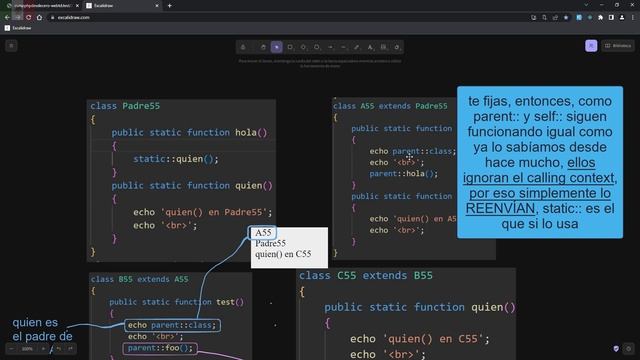Undo the last canvas action
The image size is (640, 360).
coord(59,349)
